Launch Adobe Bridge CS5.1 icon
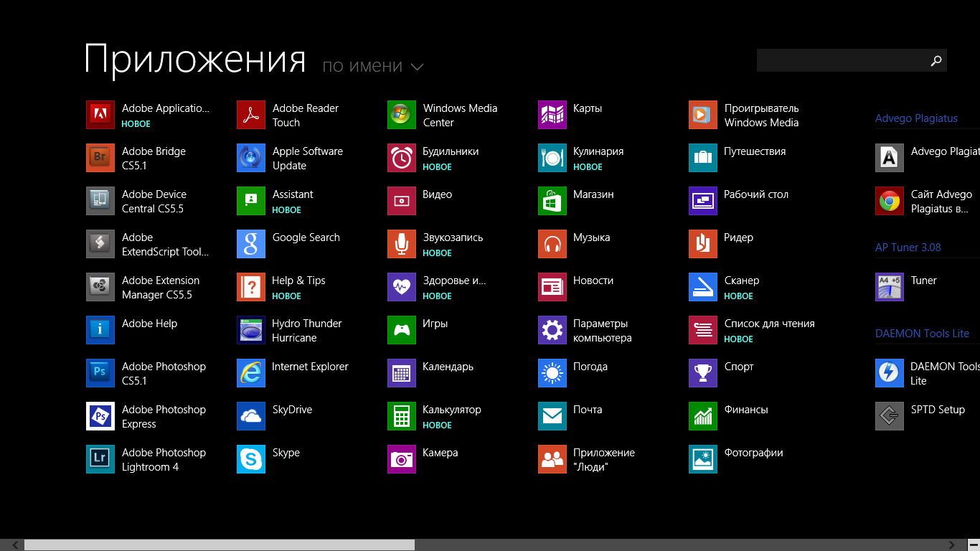 tap(100, 158)
